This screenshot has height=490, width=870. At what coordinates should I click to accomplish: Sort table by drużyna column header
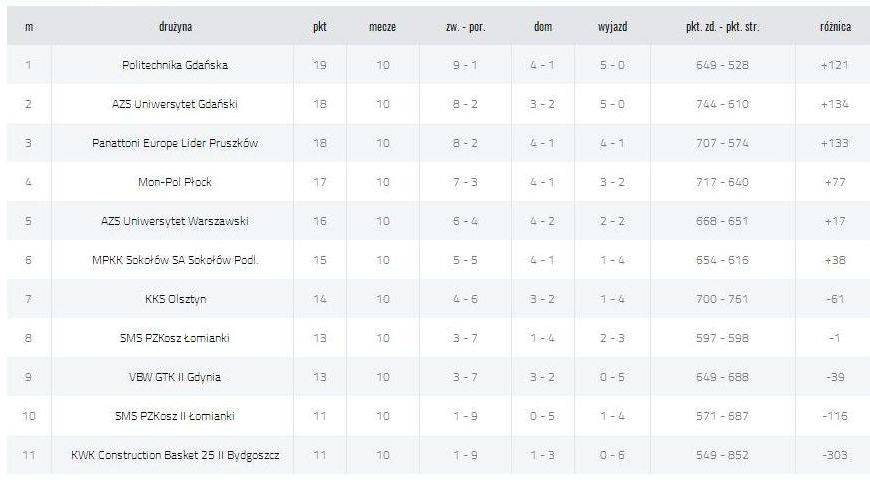point(175,26)
